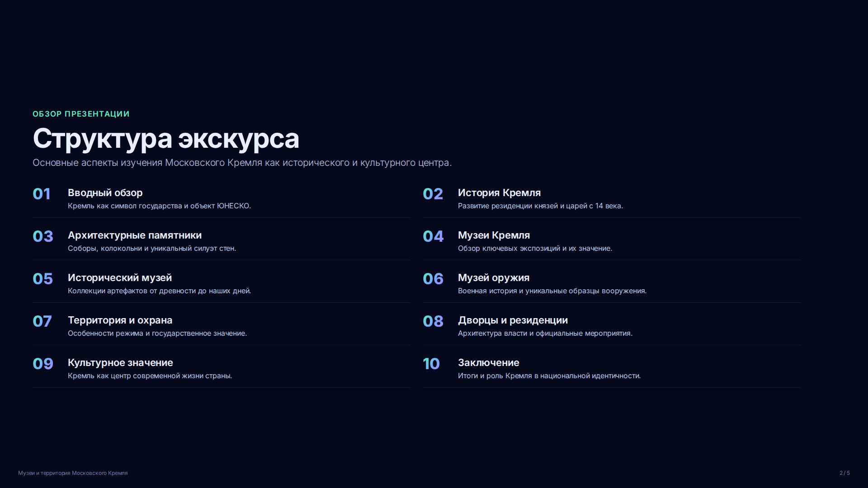868x488 pixels.
Task: Click the number 08
Action: (x=433, y=321)
